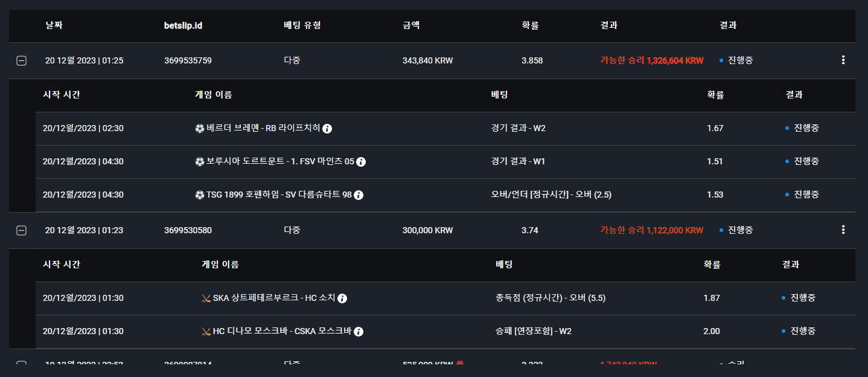Click soccer ball icon beside 베르더 브레멘
The width and height of the screenshot is (868, 377).
click(200, 129)
